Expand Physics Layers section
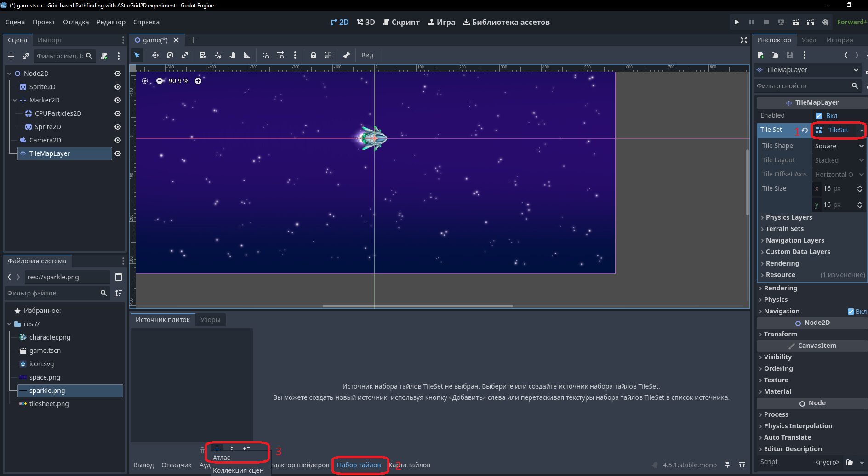This screenshot has width=868, height=476. pyautogui.click(x=789, y=217)
